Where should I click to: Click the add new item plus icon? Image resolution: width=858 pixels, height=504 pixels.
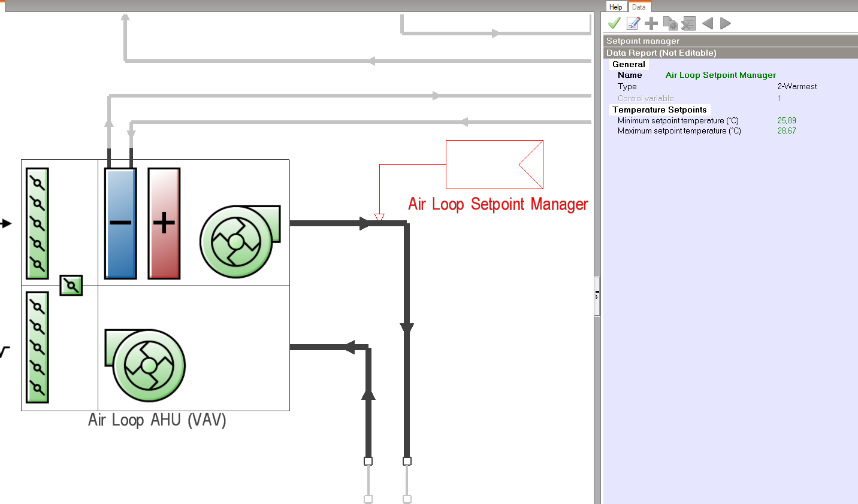click(x=651, y=23)
